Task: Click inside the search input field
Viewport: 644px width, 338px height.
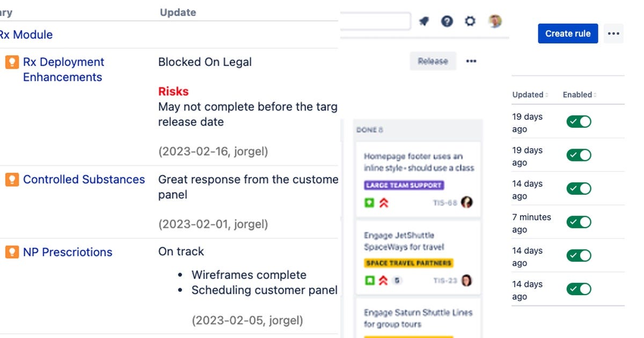Action: pyautogui.click(x=376, y=20)
